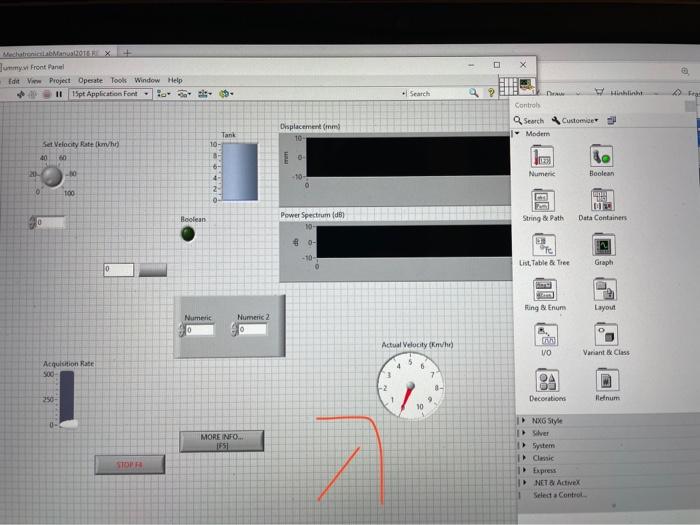The height and width of the screenshot is (525, 700).
Task: Open Customize menu in Controls palette
Action: pyautogui.click(x=575, y=121)
